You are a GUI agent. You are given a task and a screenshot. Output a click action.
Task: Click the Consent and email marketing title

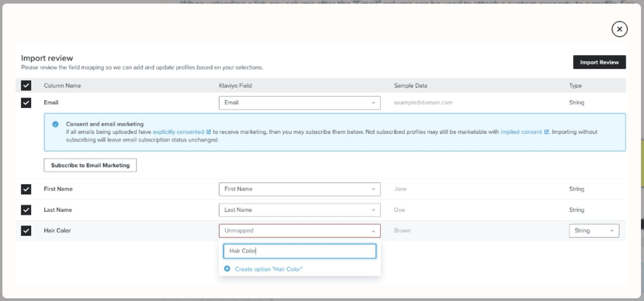(105, 124)
